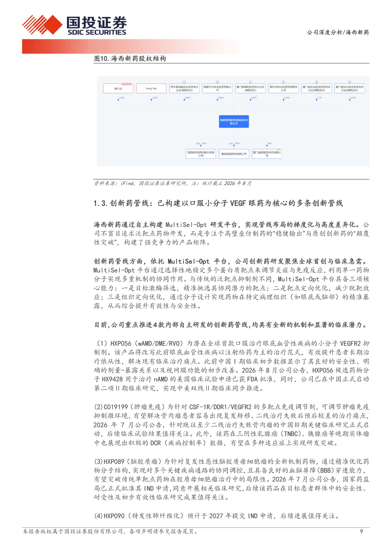
Task: Click the figure title 图10.海西新药股权结构
Action: [x=130, y=58]
